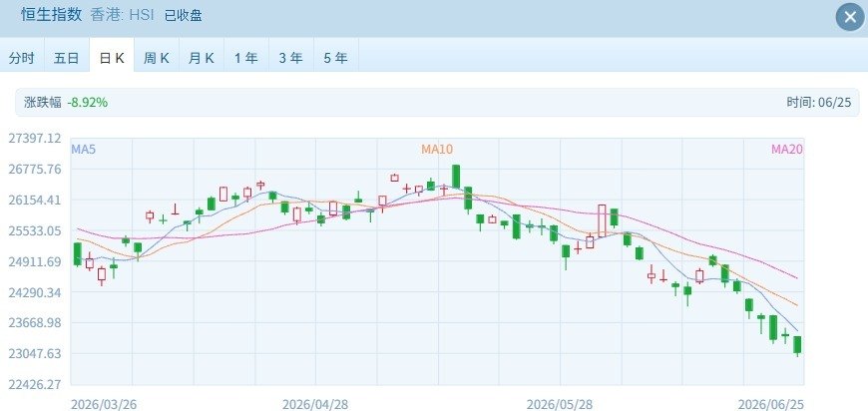Click the 已收盘 status text
Image resolution: width=868 pixels, height=411 pixels.
[x=183, y=16]
